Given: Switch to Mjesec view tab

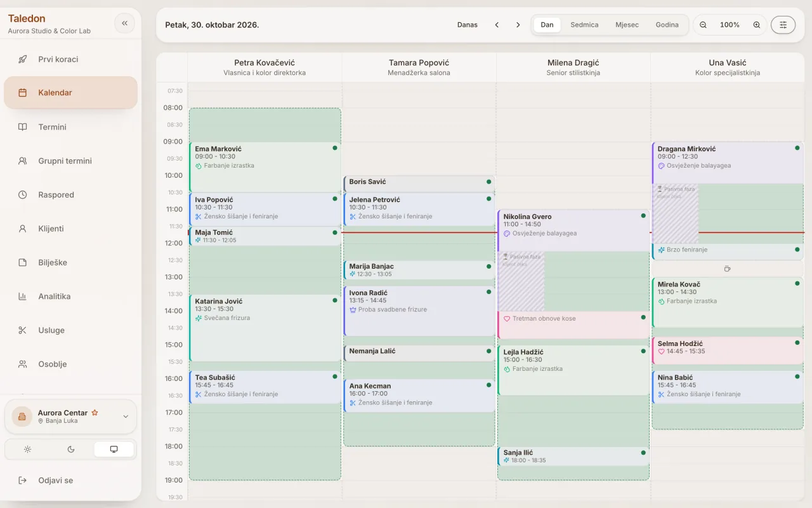Looking at the screenshot, I should [627, 25].
